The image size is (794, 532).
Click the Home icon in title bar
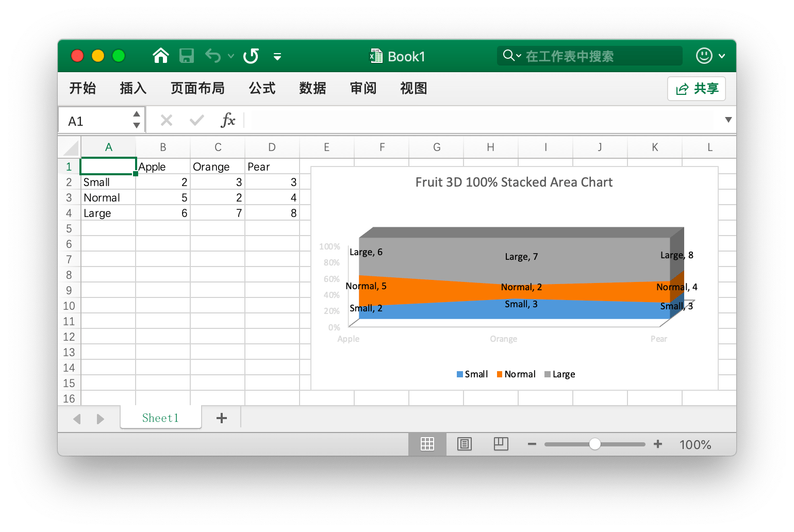161,56
